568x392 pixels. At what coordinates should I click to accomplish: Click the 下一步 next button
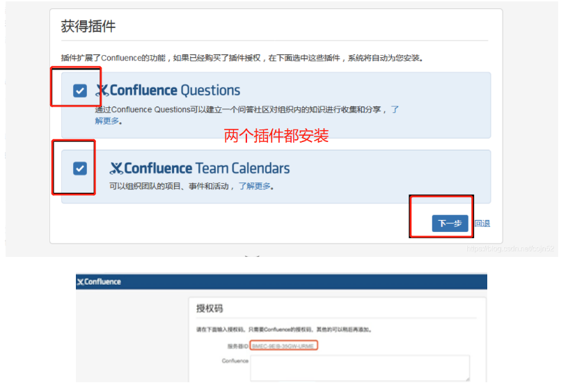pyautogui.click(x=450, y=224)
